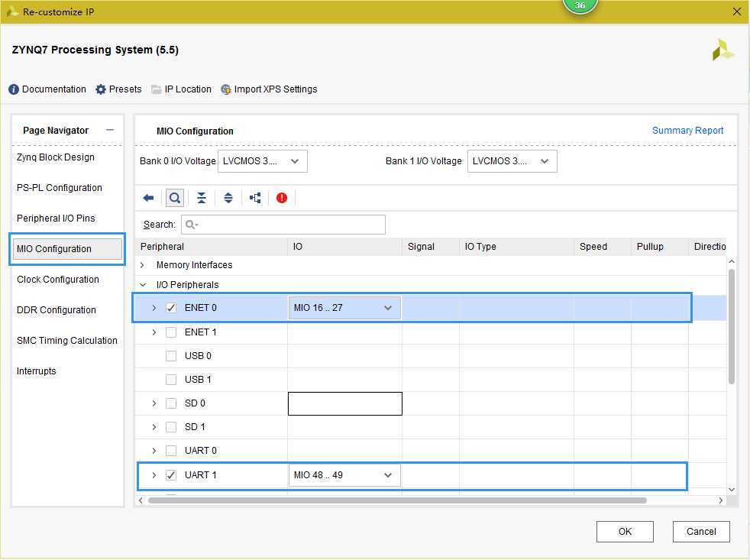Minimize the Page Navigator panel
Screen dimensions: 750x560
point(110,130)
